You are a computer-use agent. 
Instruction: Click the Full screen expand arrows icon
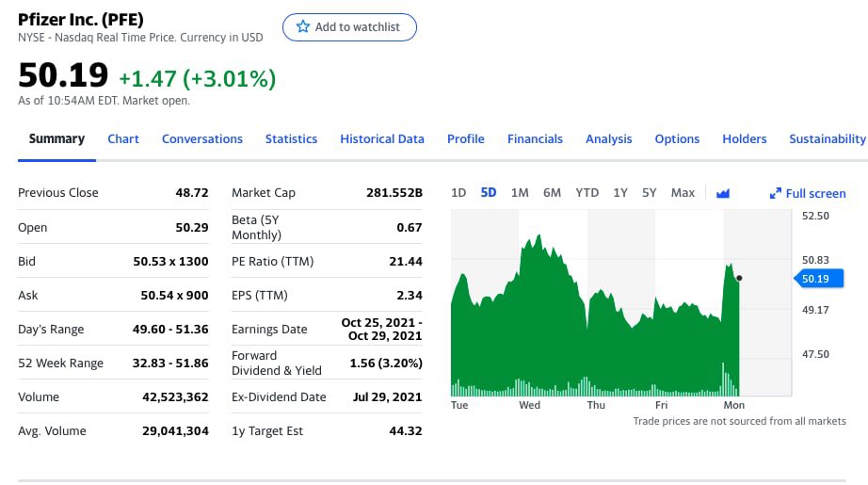click(x=775, y=193)
